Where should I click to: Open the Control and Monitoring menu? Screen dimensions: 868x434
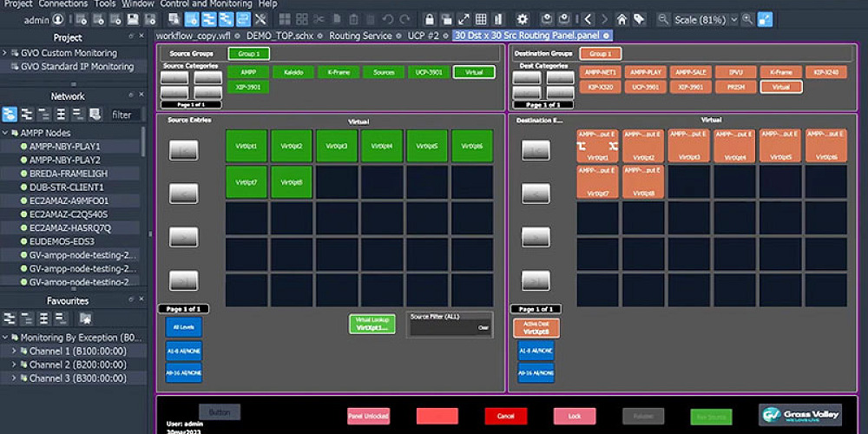206,4
